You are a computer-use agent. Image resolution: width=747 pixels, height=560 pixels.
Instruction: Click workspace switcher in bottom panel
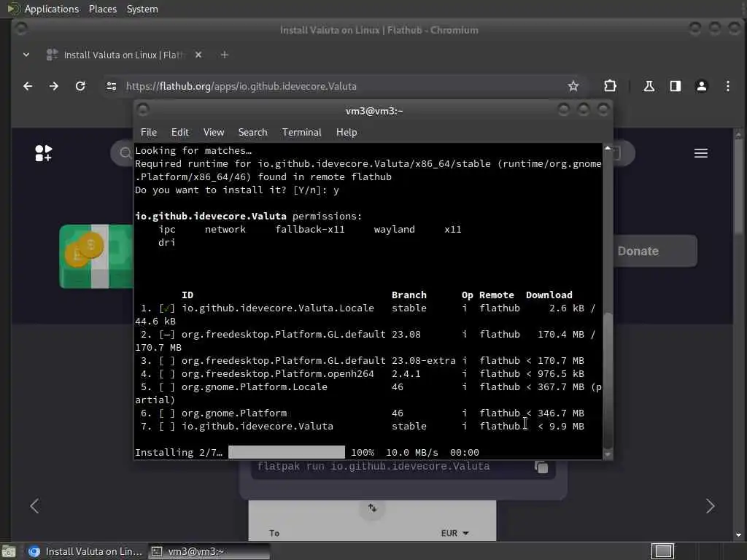click(662, 551)
